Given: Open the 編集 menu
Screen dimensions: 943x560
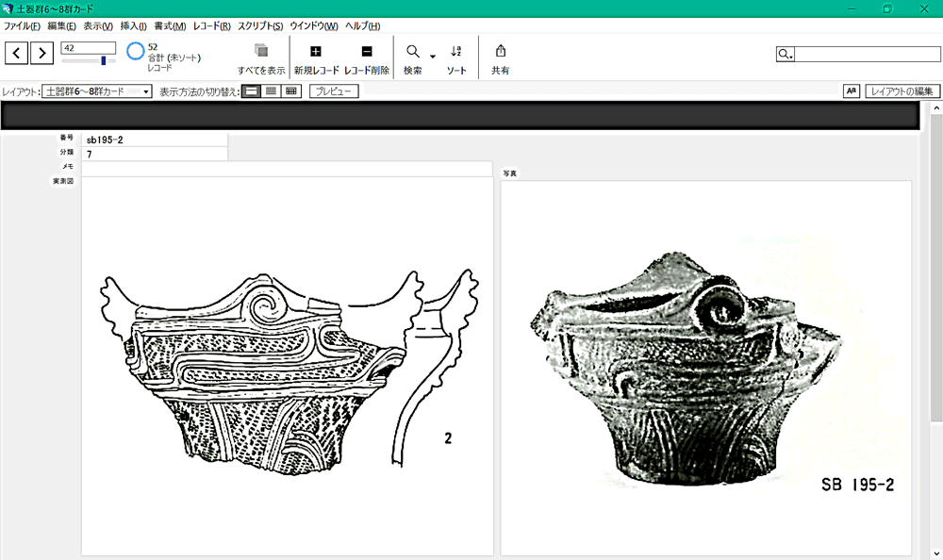Looking at the screenshot, I should pos(61,25).
